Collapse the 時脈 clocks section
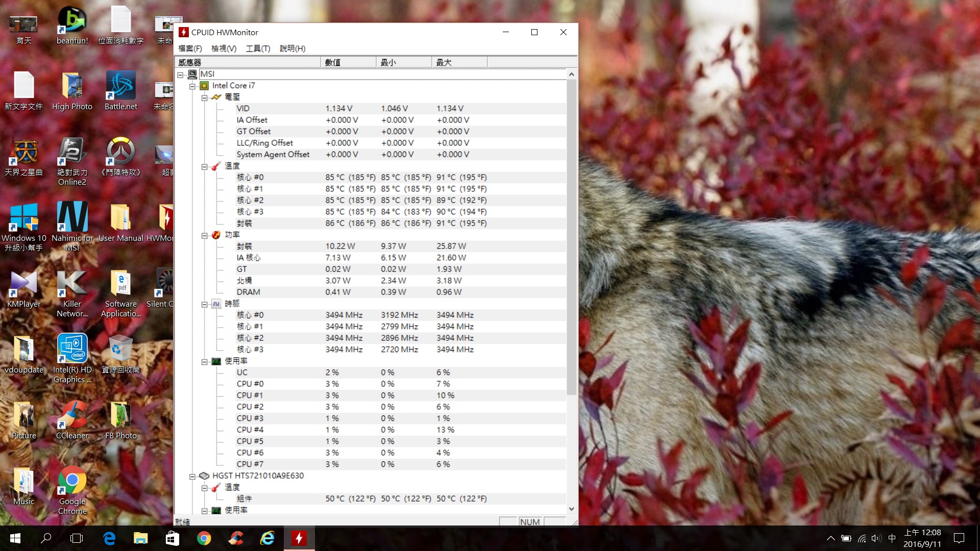 [x=204, y=304]
